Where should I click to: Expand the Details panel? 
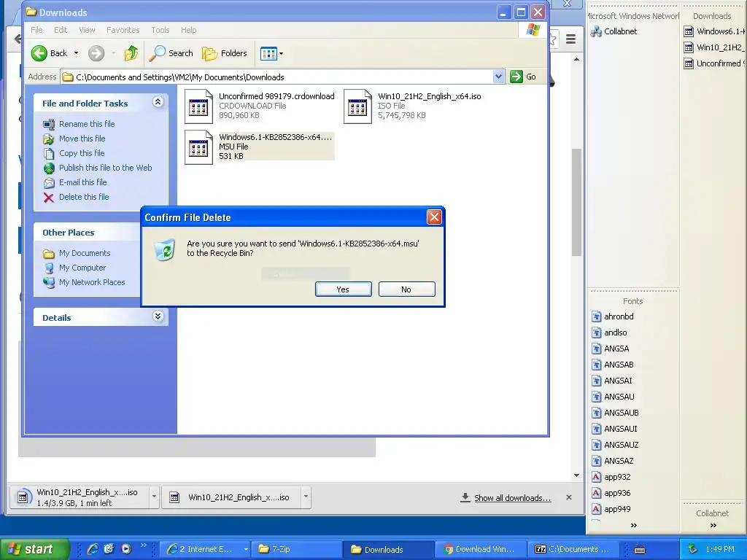coord(158,316)
